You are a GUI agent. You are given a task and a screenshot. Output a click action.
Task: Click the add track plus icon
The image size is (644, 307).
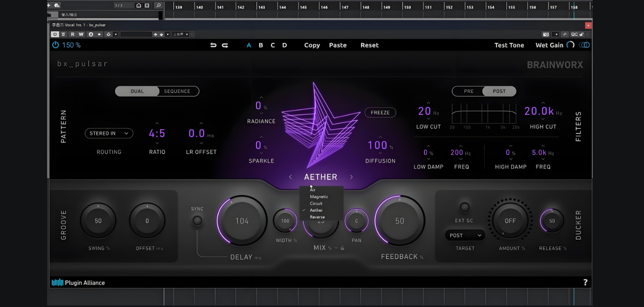coord(48,6)
